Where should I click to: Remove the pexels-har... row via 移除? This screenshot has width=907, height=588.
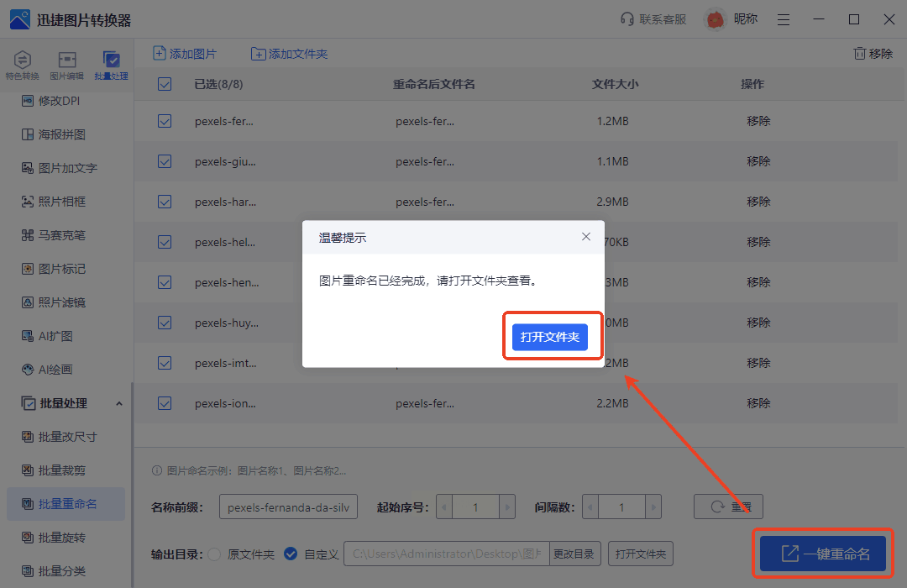coord(758,202)
